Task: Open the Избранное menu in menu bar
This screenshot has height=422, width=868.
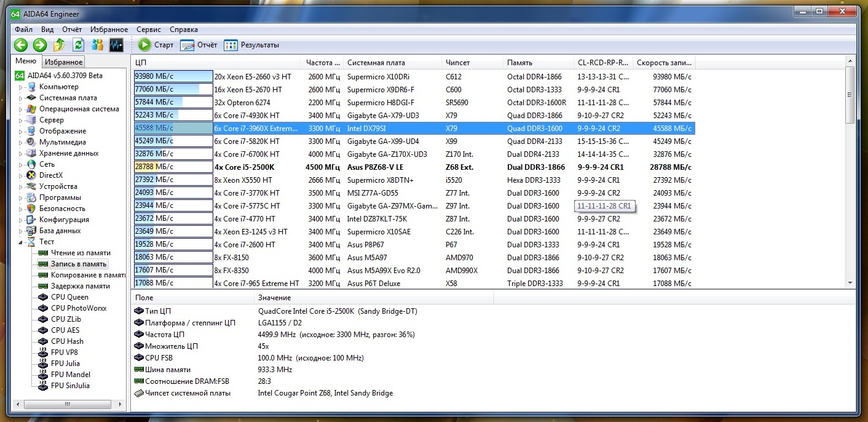Action: point(109,29)
